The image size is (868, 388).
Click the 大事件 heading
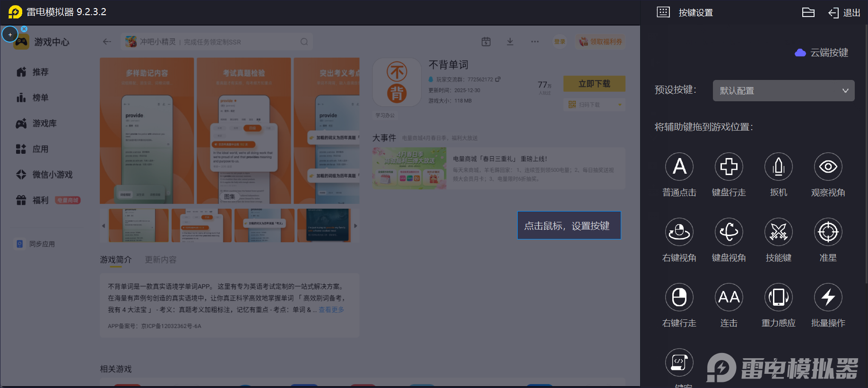384,138
